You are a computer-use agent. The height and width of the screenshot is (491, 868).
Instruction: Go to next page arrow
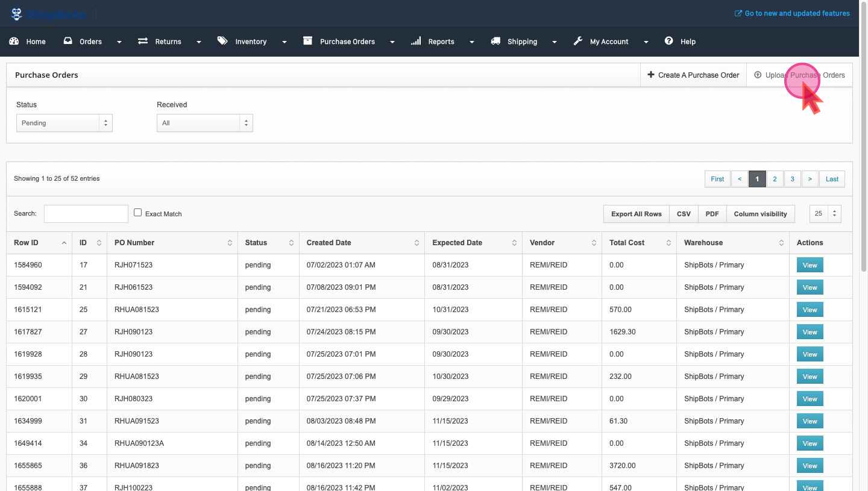tap(810, 179)
